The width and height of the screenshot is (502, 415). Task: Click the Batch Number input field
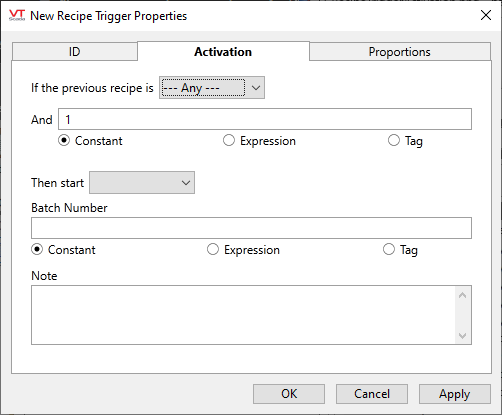(251, 228)
